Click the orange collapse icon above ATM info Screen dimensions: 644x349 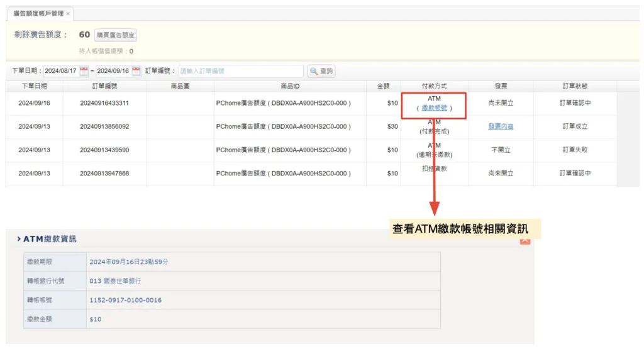525,240
